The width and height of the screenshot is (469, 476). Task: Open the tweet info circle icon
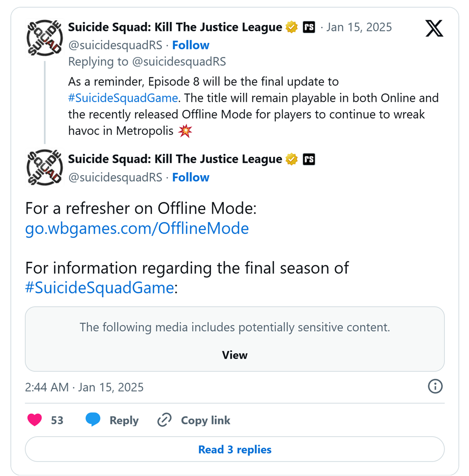(435, 386)
